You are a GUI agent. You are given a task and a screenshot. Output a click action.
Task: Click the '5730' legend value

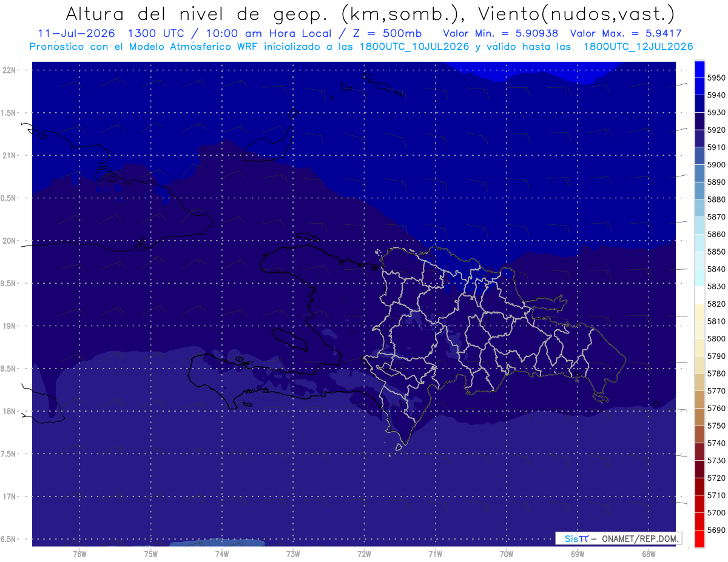[x=716, y=461]
